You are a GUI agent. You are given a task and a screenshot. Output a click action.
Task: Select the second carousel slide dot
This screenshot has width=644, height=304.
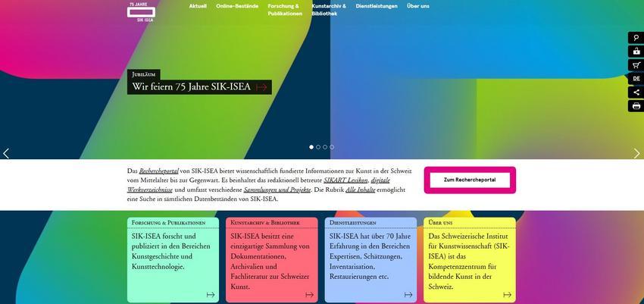(x=318, y=147)
